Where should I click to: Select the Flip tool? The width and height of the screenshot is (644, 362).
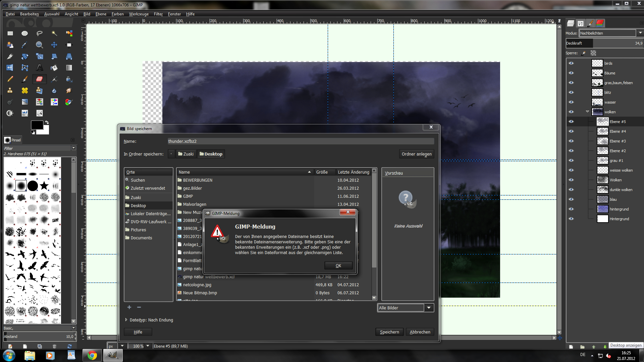point(10,68)
